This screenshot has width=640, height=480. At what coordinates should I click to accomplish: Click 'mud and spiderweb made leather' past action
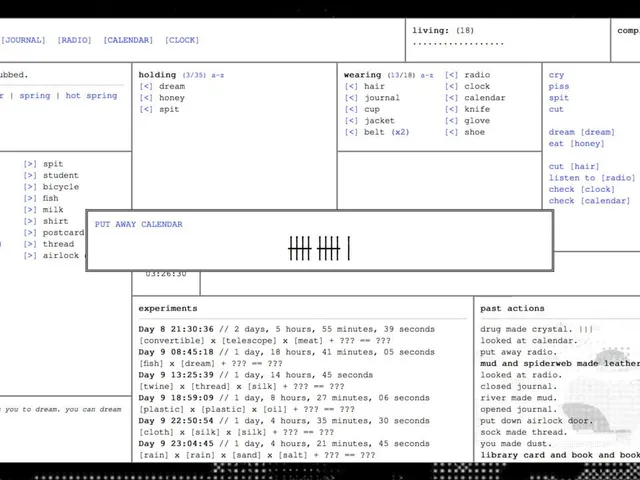pyautogui.click(x=560, y=363)
